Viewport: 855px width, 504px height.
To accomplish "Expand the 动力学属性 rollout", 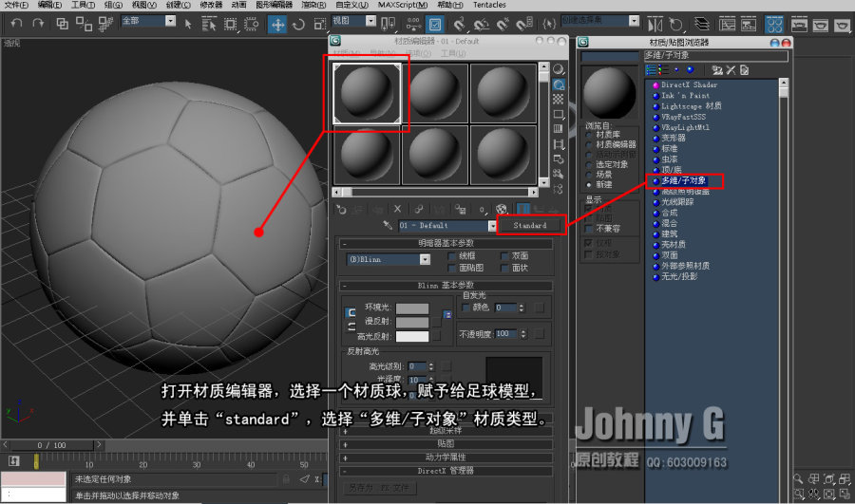I will pos(446,457).
